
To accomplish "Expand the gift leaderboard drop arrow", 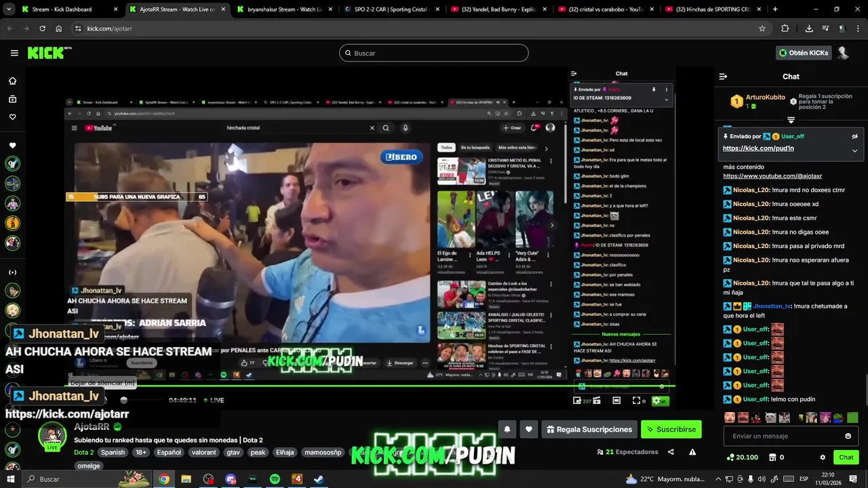I will [x=791, y=120].
